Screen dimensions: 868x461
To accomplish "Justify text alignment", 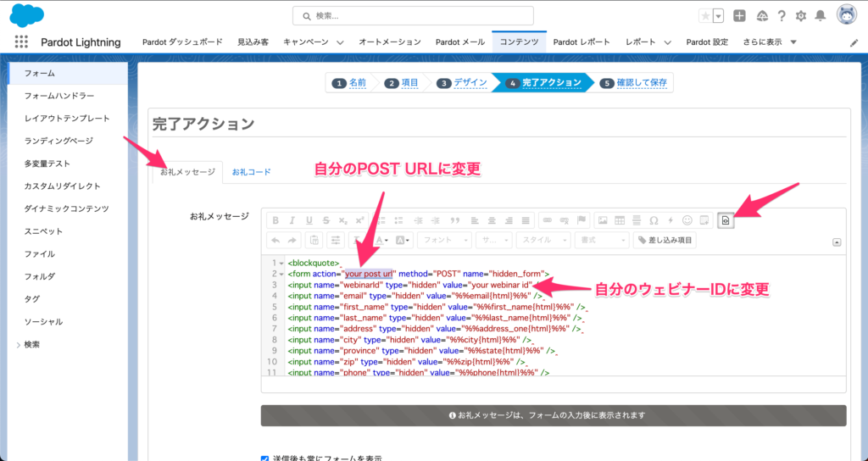I will [x=526, y=220].
